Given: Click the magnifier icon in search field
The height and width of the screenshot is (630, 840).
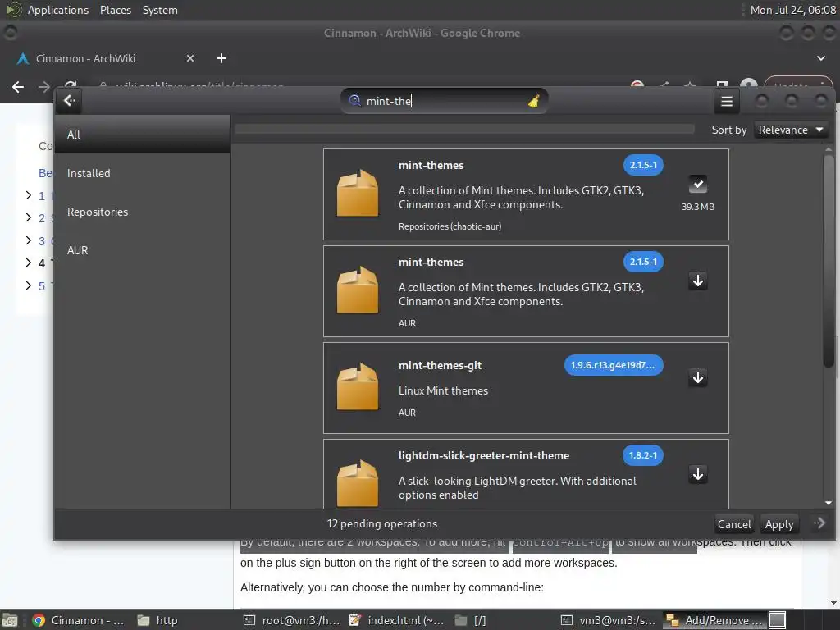Looking at the screenshot, I should pyautogui.click(x=354, y=101).
